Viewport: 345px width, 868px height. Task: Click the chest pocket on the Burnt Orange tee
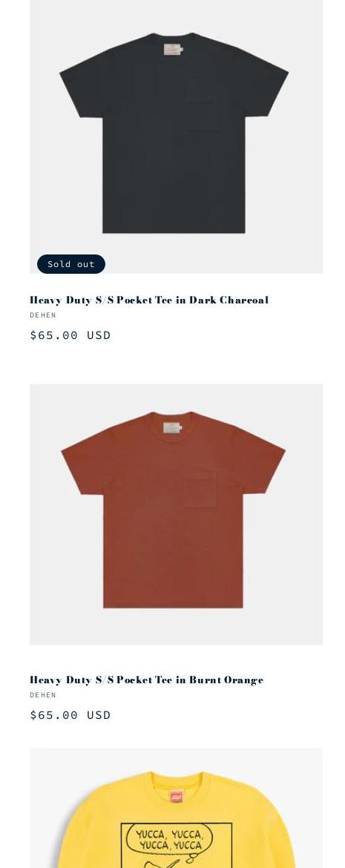coord(200,489)
